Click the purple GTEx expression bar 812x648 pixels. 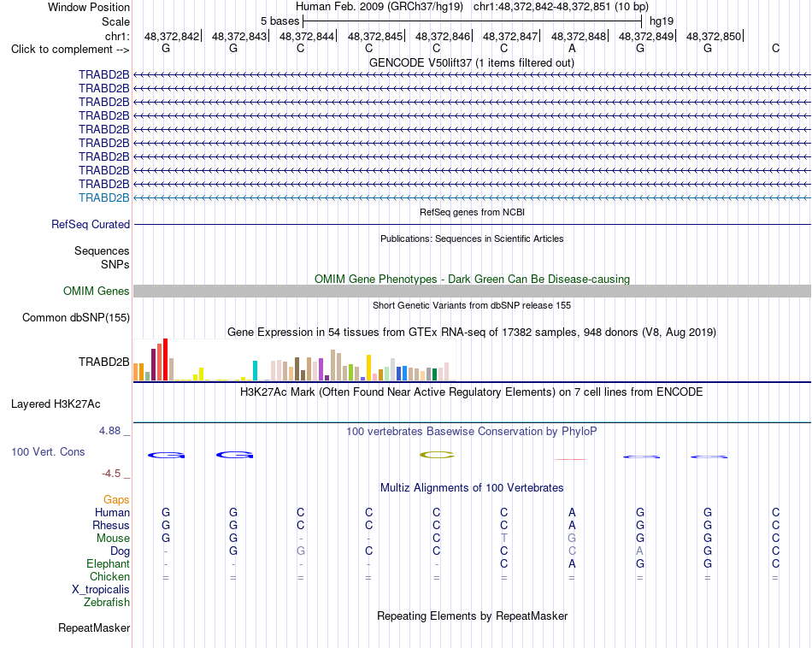coord(321,369)
